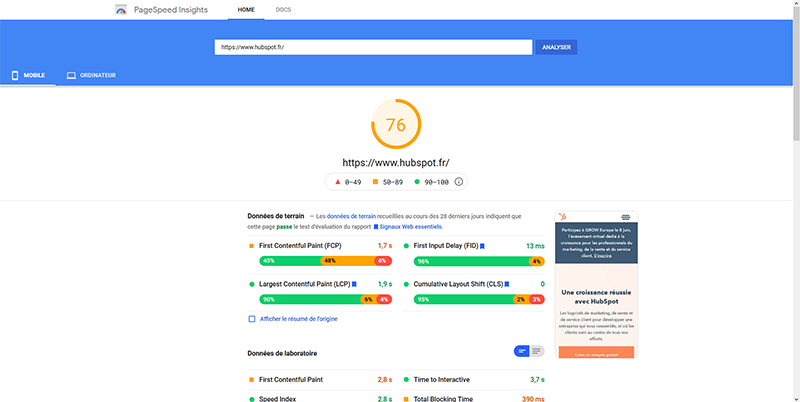Click the 48% orange segment of FCP bar

click(348, 261)
